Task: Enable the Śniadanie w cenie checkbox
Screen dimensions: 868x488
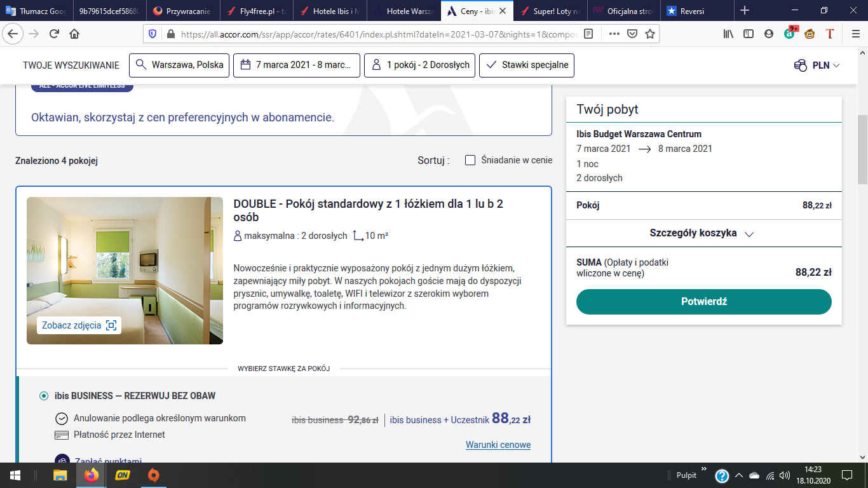Action: click(x=470, y=160)
